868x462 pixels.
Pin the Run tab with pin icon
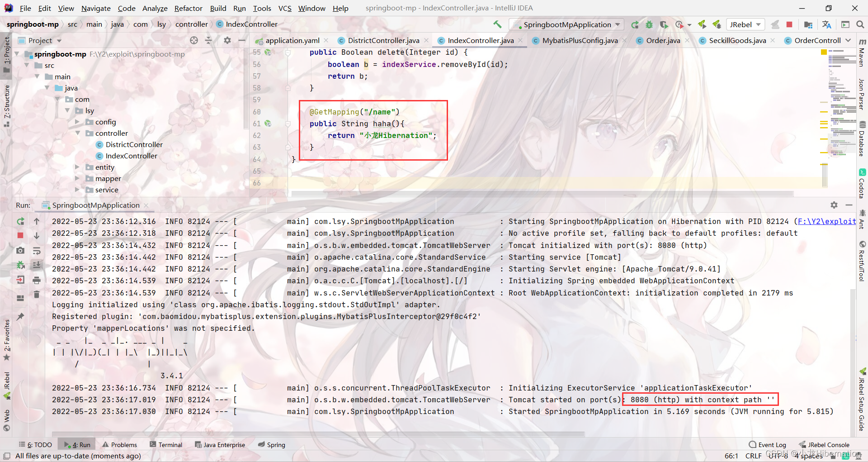[x=20, y=316]
